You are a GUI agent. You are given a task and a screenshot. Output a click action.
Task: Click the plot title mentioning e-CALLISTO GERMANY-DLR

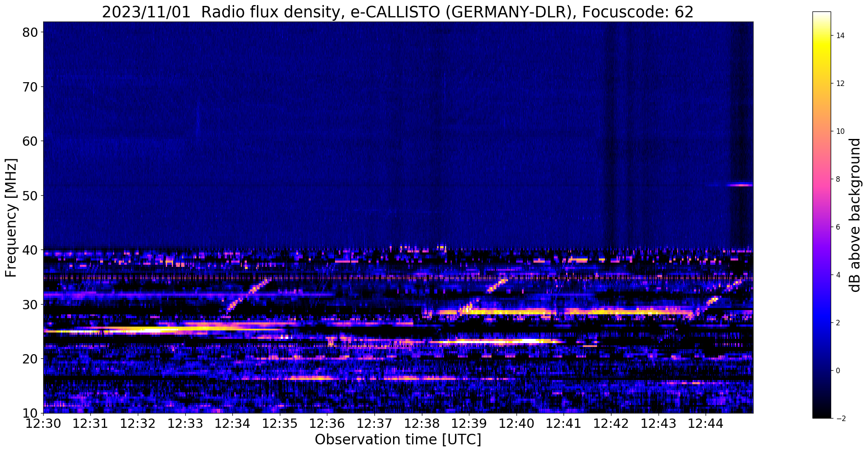click(398, 11)
